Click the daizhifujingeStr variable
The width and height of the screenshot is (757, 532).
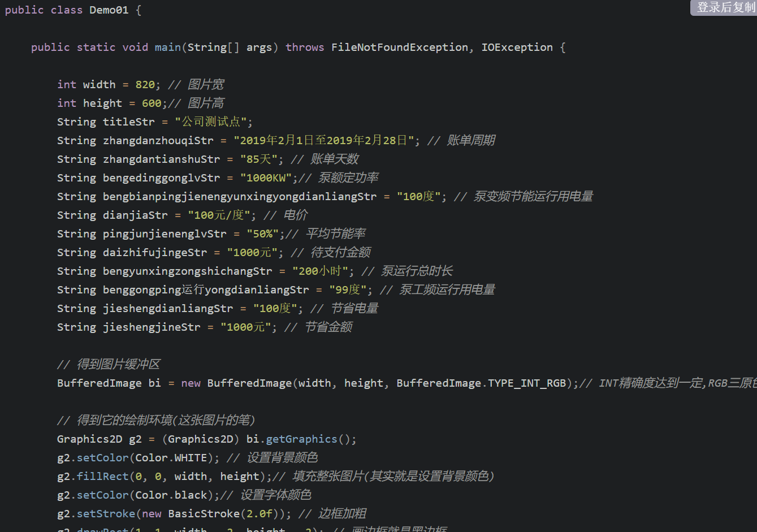point(155,253)
